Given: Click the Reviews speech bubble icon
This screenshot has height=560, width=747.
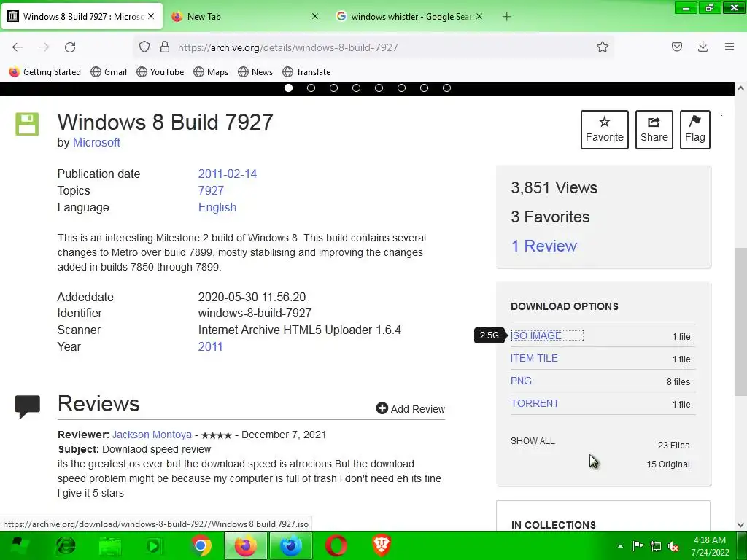Looking at the screenshot, I should tap(27, 407).
